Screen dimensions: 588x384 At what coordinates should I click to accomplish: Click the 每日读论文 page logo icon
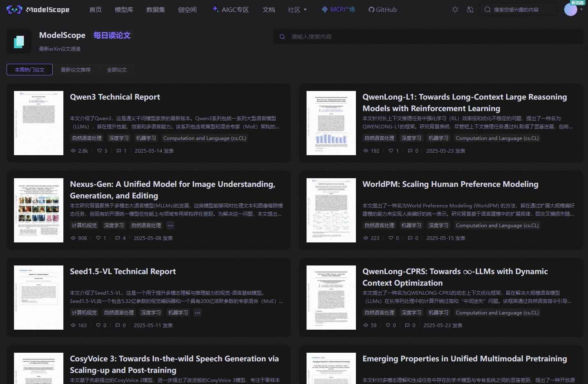tap(19, 41)
